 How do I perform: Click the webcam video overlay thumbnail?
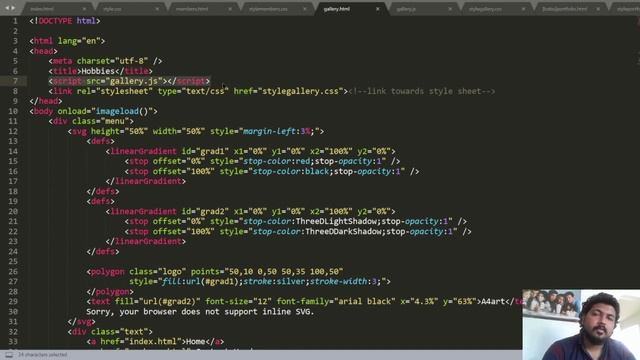(581, 325)
